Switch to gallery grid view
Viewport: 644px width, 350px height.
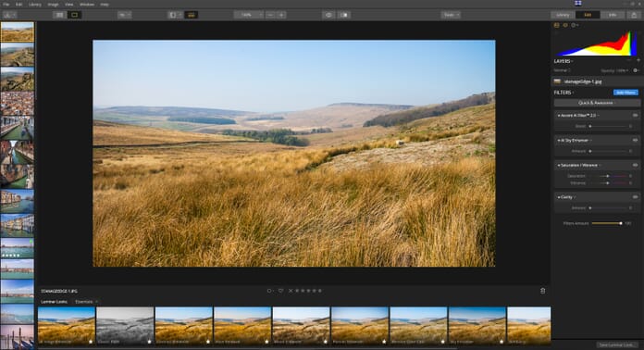(x=59, y=15)
